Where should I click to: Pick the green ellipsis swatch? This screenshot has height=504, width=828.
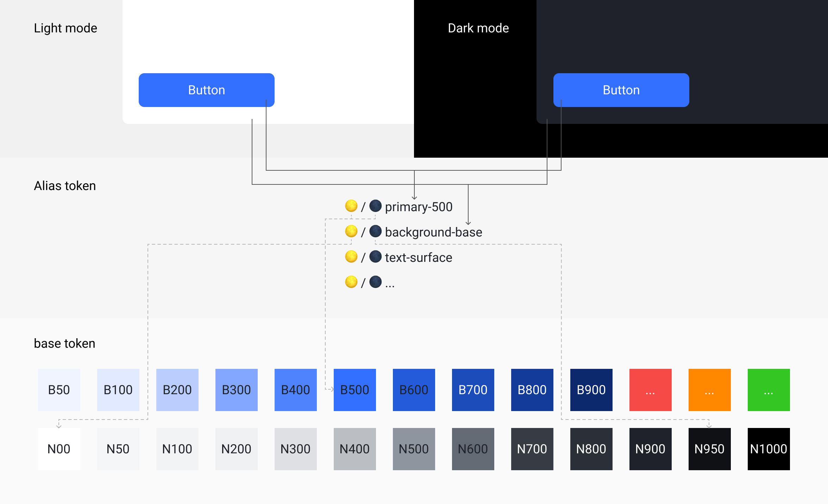769,390
